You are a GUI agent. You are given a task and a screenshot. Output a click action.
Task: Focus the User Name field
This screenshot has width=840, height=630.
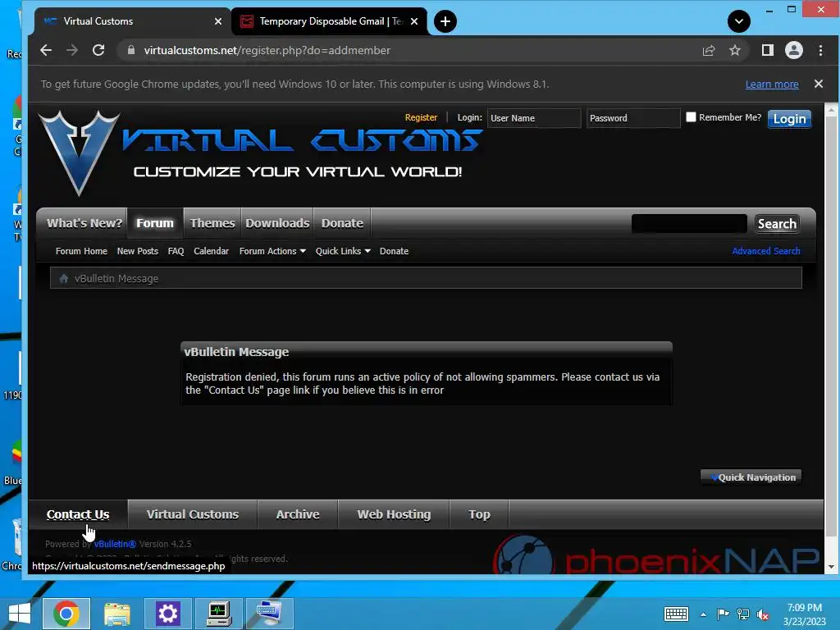(x=533, y=118)
